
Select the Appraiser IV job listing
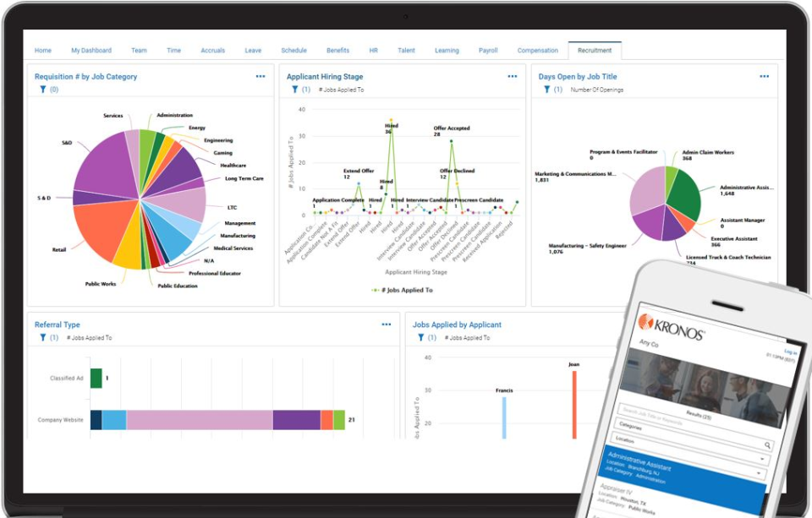pyautogui.click(x=624, y=490)
